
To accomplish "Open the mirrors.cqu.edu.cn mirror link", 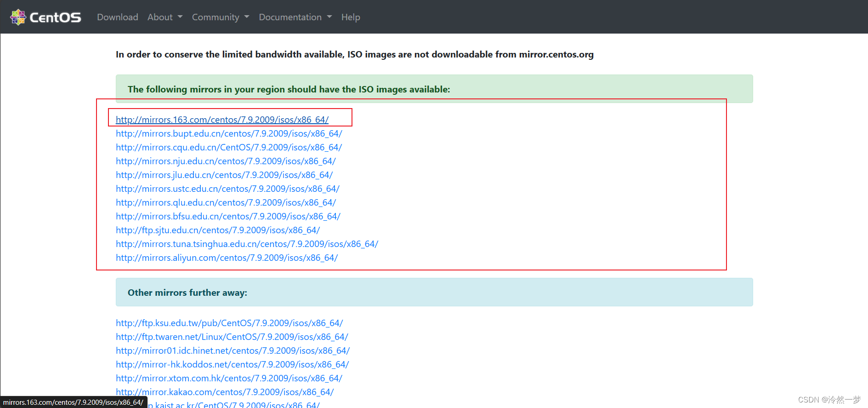I will (x=229, y=147).
